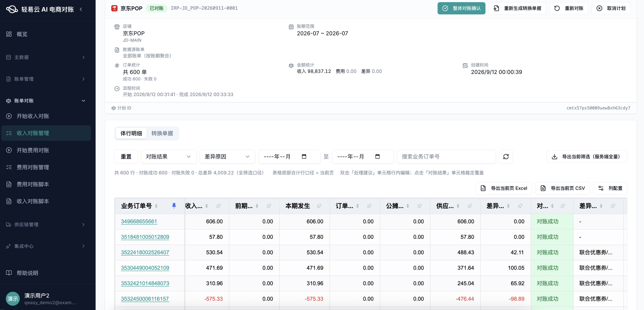The image size is (644, 310).
Task: Click the 重置 filter button
Action: pos(126,157)
